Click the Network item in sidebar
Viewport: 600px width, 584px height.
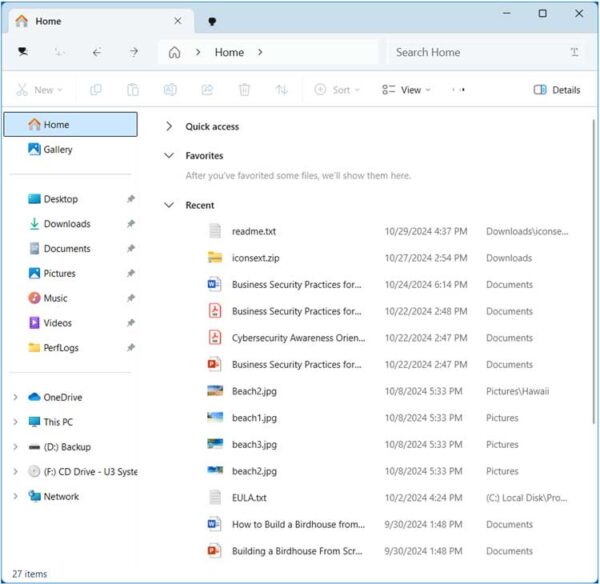pyautogui.click(x=61, y=496)
